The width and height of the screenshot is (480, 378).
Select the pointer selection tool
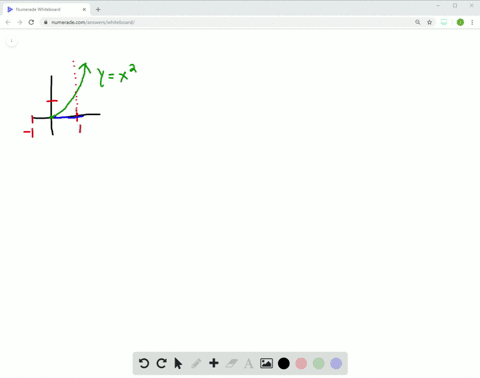click(178, 363)
